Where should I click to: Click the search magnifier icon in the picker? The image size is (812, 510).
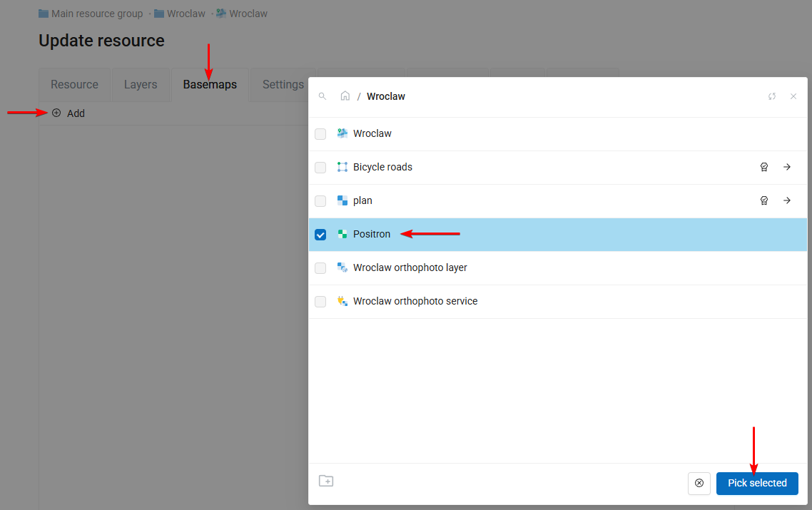[323, 96]
